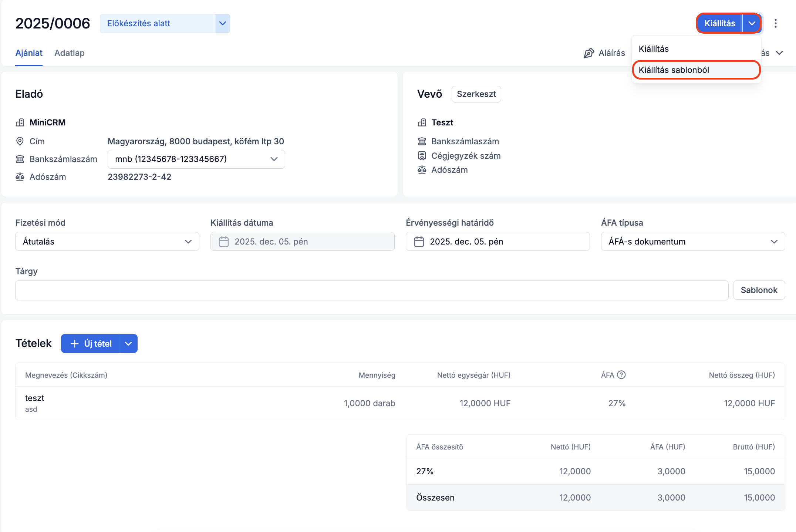Click the calendar icon in Kiállítás dátuma
This screenshot has height=532, width=796.
click(x=224, y=242)
